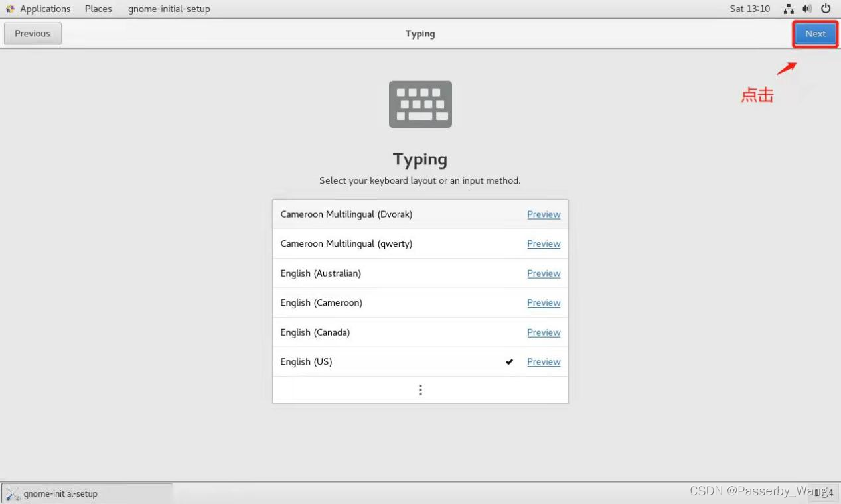Preview English (US) layout
This screenshot has width=841, height=504.
(544, 361)
